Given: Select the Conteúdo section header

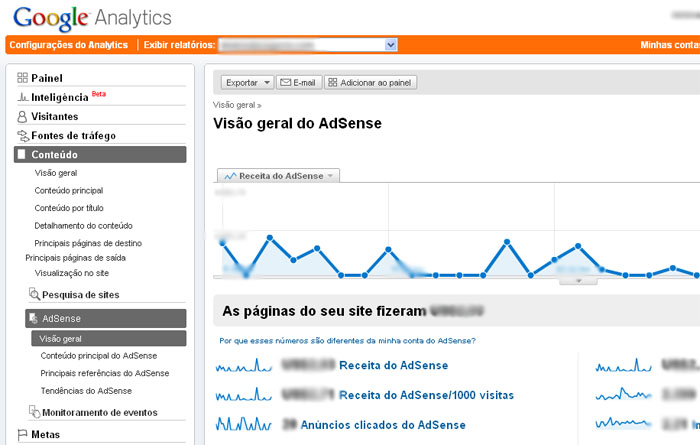Looking at the screenshot, I should point(100,154).
